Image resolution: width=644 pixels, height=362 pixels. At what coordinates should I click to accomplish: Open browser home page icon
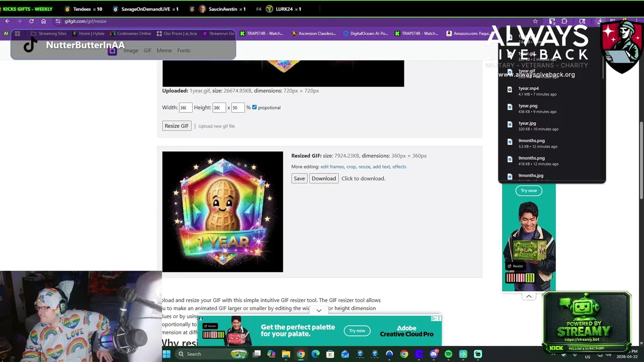43,21
